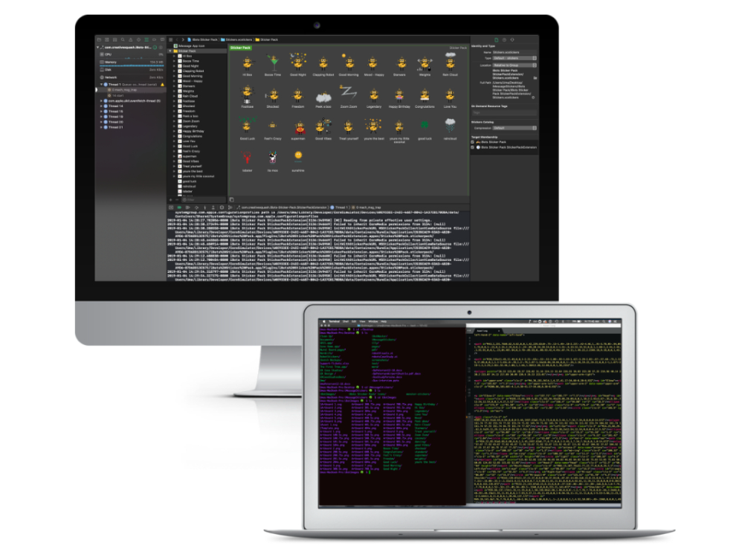
Task: Open the report navigator icon in Xcode
Action: point(162,39)
